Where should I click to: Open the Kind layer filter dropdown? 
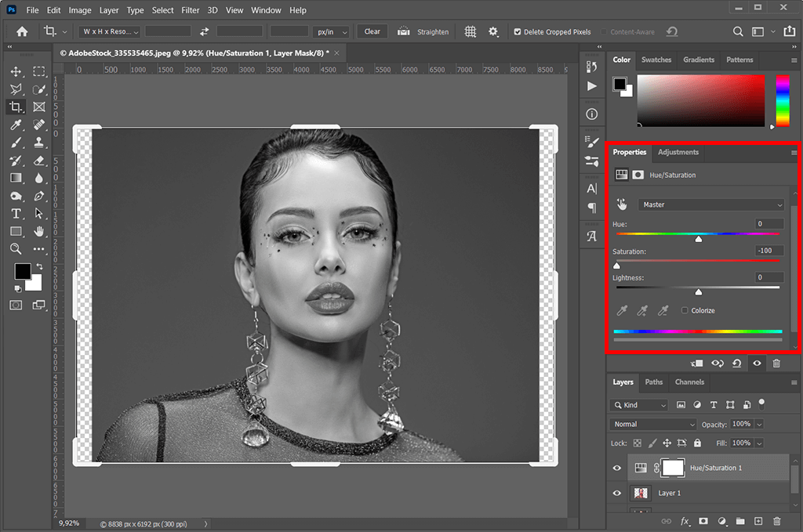point(638,404)
